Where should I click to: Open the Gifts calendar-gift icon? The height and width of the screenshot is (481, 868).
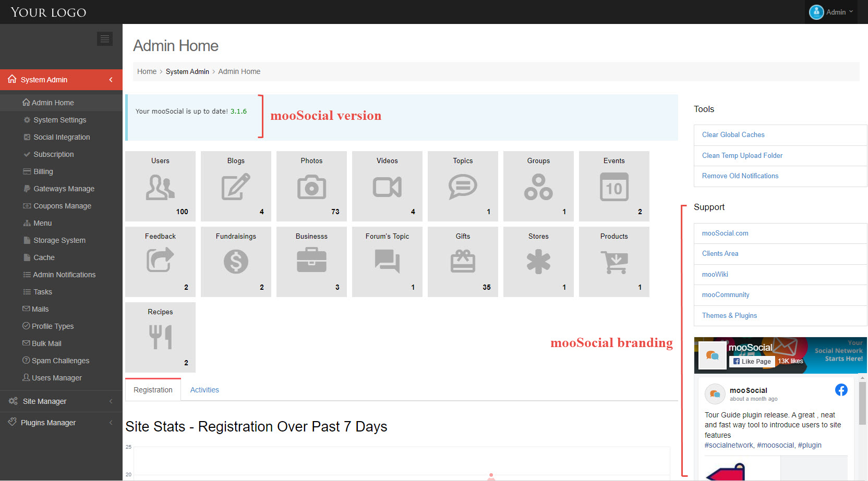[463, 261]
